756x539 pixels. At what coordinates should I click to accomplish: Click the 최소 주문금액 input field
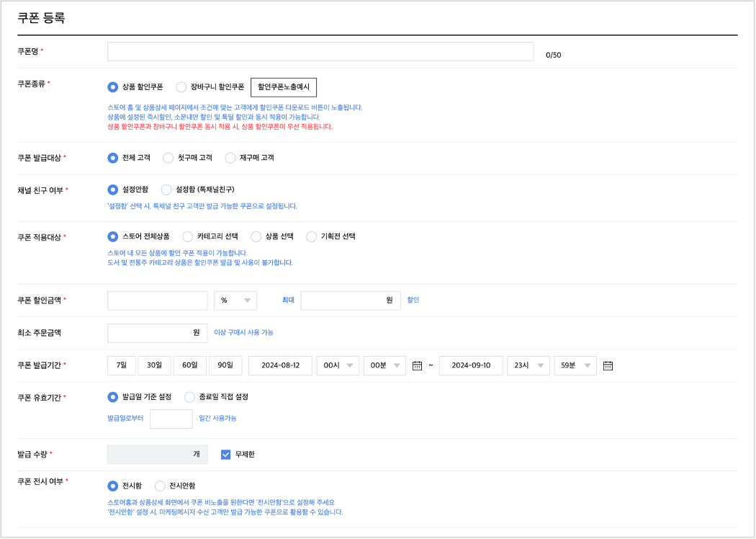click(157, 333)
